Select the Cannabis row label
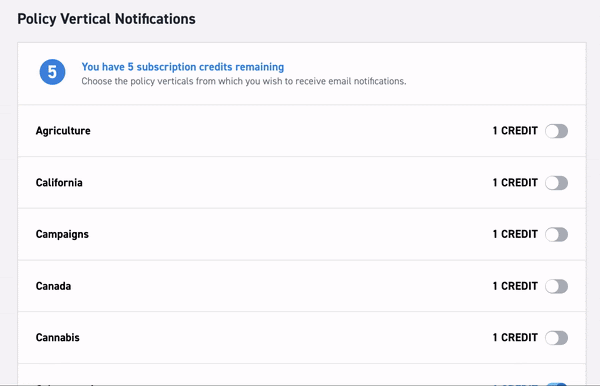This screenshot has height=386, width=600. point(57,337)
